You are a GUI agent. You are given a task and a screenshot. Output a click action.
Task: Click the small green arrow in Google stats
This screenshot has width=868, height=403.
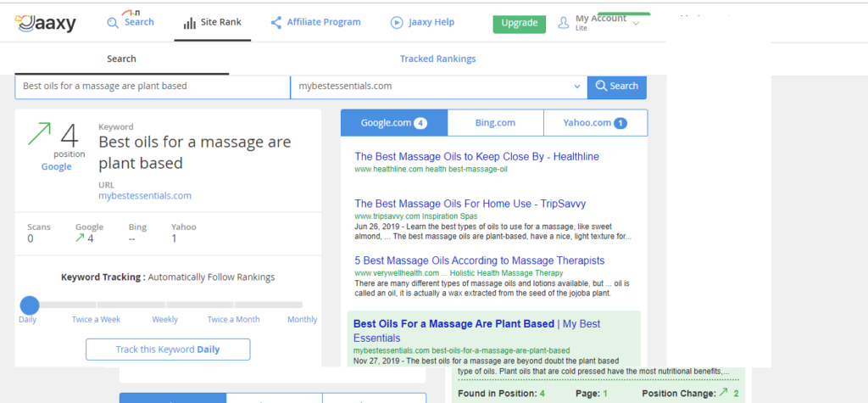[80, 238]
